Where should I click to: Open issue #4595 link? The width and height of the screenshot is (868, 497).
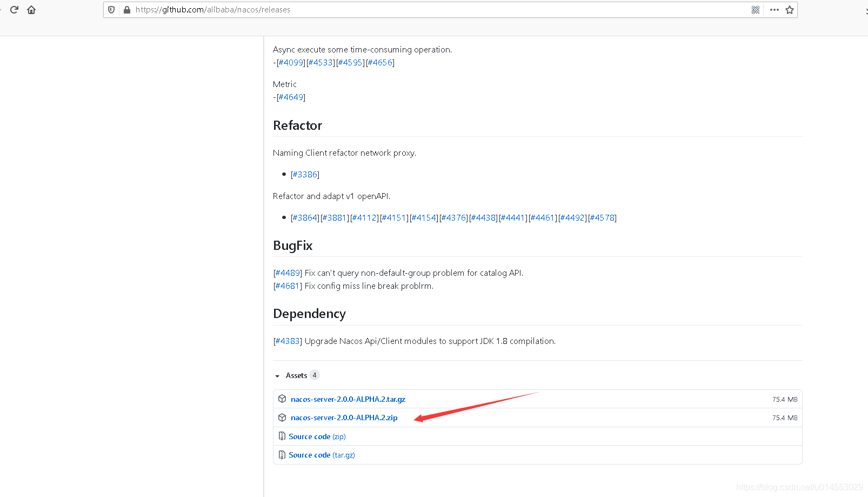click(350, 63)
